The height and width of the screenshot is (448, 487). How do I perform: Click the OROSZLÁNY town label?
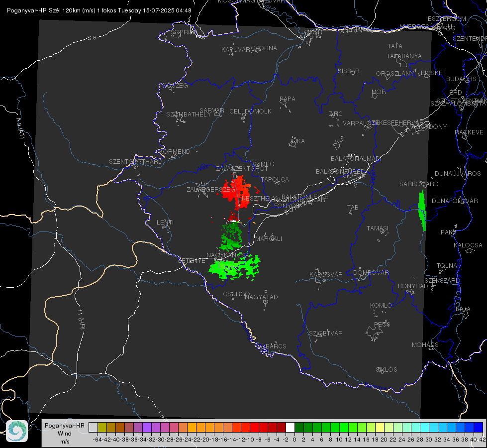tap(395, 73)
